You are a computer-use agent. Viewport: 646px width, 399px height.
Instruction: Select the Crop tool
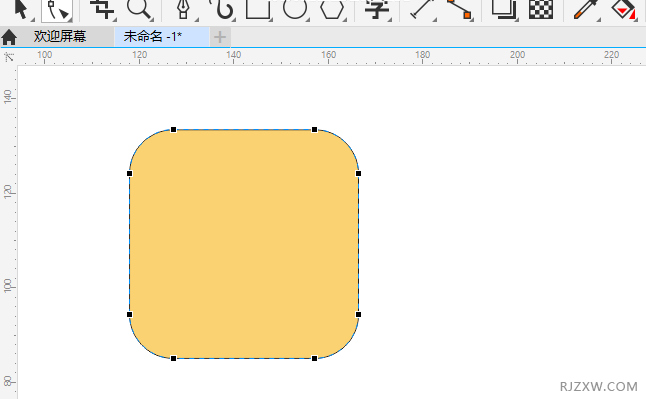pyautogui.click(x=102, y=9)
